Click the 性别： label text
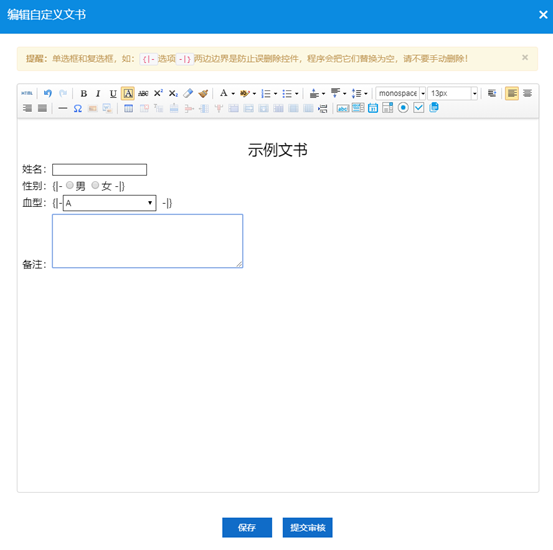The image size is (553, 550). click(34, 186)
